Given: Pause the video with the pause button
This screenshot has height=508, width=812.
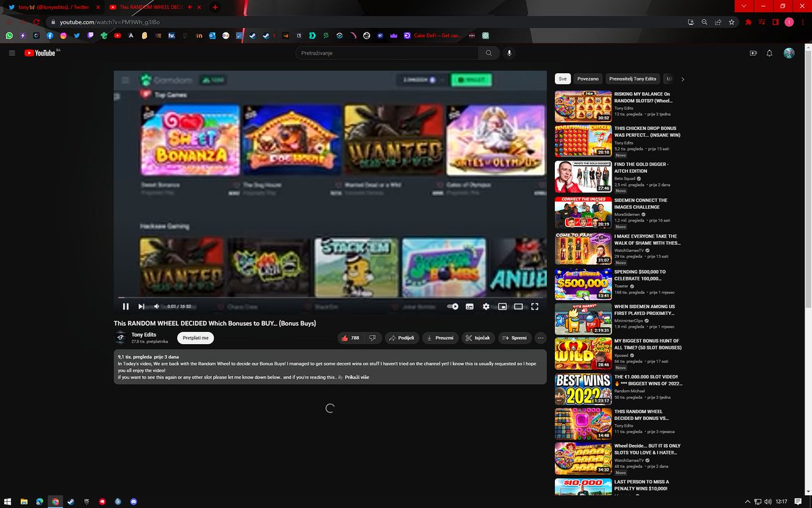Looking at the screenshot, I should (125, 306).
